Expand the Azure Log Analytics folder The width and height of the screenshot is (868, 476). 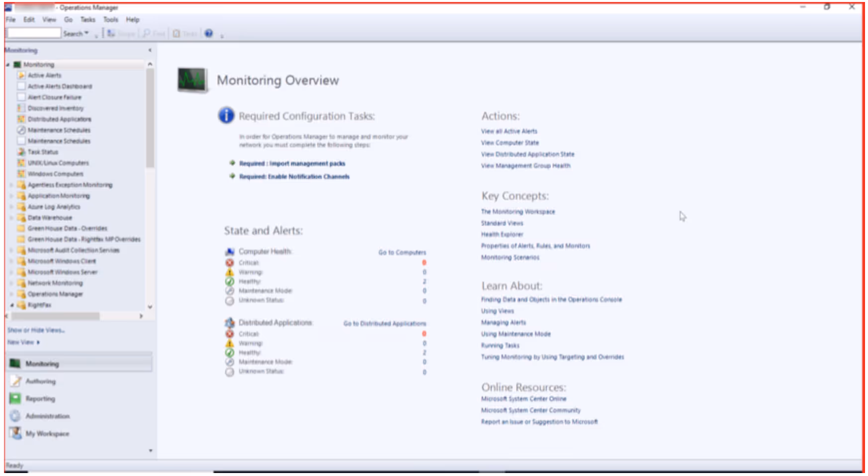click(x=12, y=207)
